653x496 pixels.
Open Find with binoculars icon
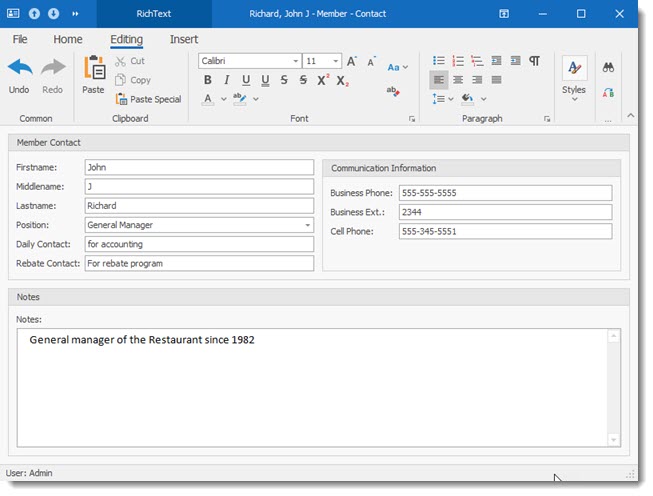point(608,68)
